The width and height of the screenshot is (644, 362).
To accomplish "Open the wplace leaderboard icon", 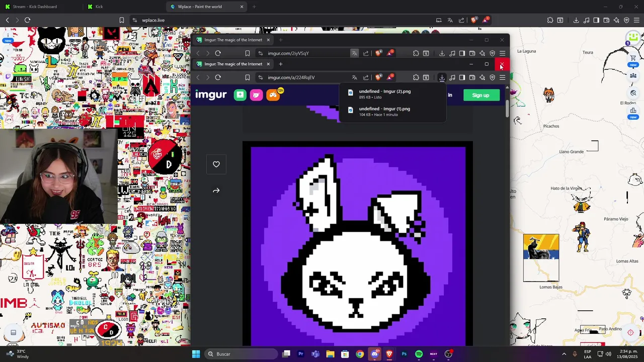I will [x=633, y=110].
